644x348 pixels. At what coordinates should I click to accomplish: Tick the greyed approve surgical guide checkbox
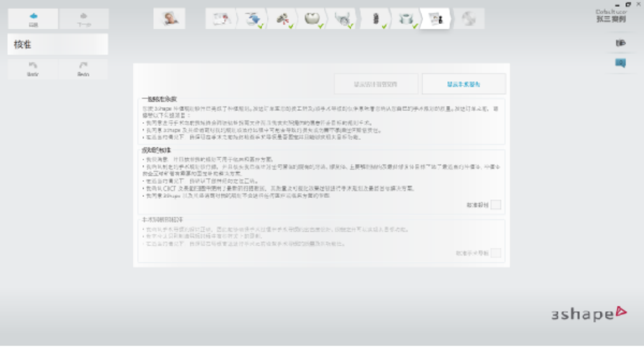496,253
